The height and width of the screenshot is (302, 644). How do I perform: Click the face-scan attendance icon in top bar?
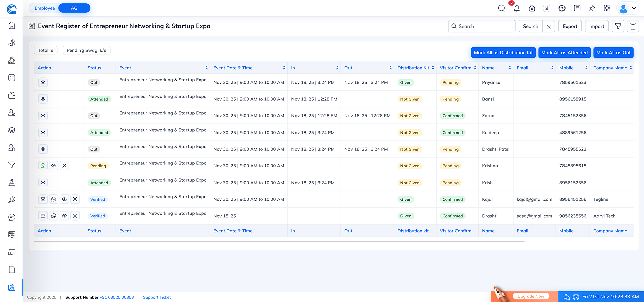pyautogui.click(x=547, y=8)
